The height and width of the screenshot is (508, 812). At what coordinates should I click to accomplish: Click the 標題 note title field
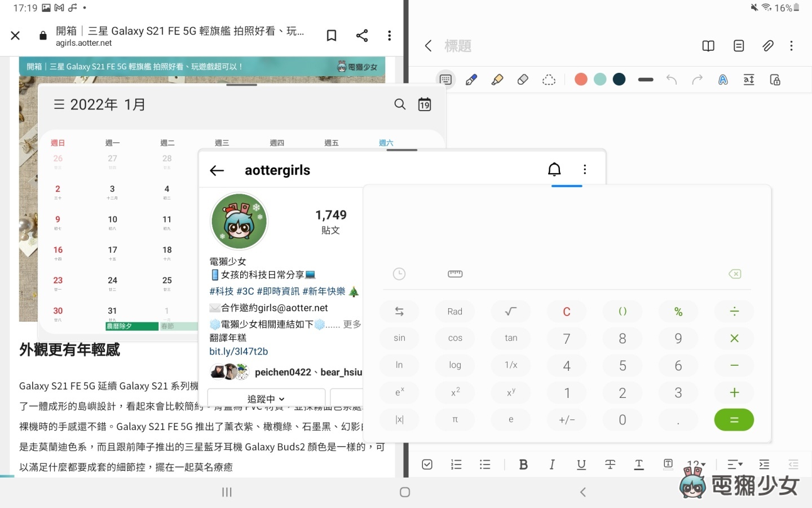coord(458,46)
